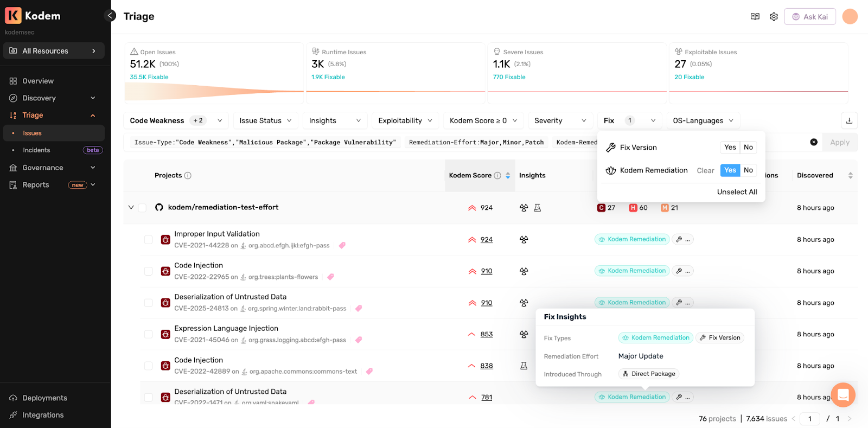The width and height of the screenshot is (868, 428).
Task: Open the Issue Status dropdown
Action: click(266, 120)
